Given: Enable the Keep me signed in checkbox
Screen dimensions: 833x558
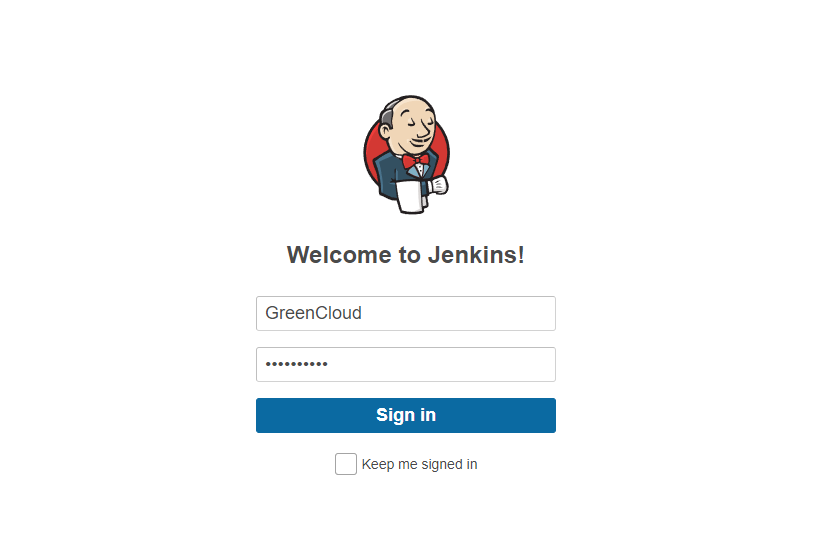Looking at the screenshot, I should pyautogui.click(x=346, y=464).
